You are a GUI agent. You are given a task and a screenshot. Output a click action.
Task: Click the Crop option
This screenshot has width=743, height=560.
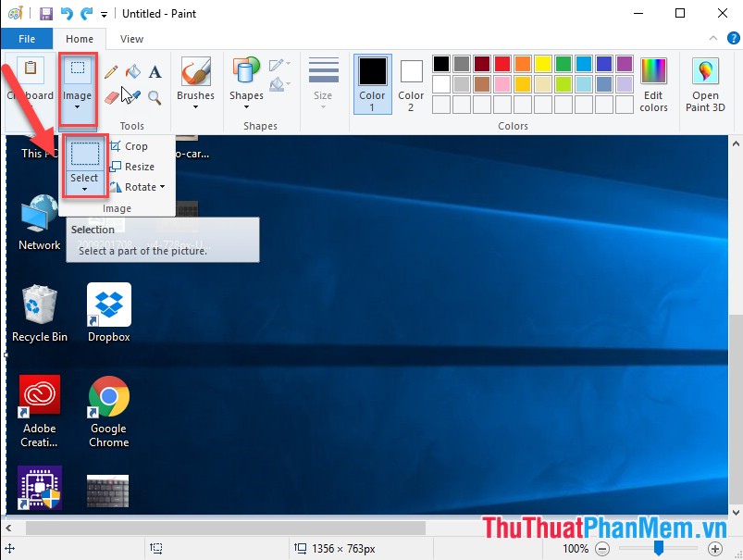click(132, 146)
